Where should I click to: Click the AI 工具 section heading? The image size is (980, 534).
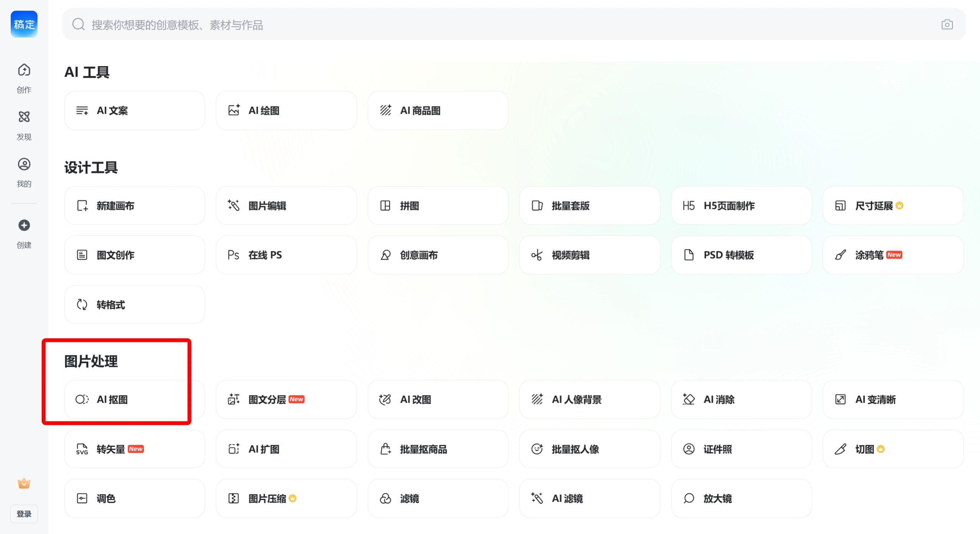pos(87,72)
